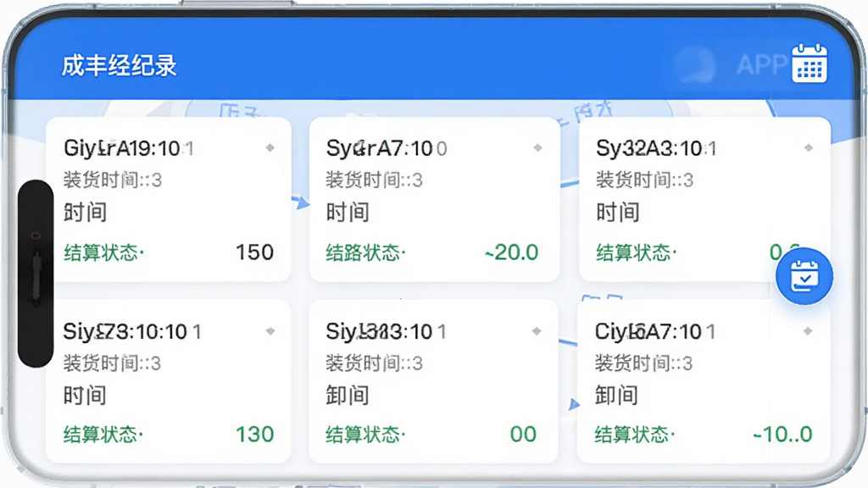The height and width of the screenshot is (488, 868).
Task: Select the value -10..0 on CiyL6A7 card
Action: tap(782, 435)
